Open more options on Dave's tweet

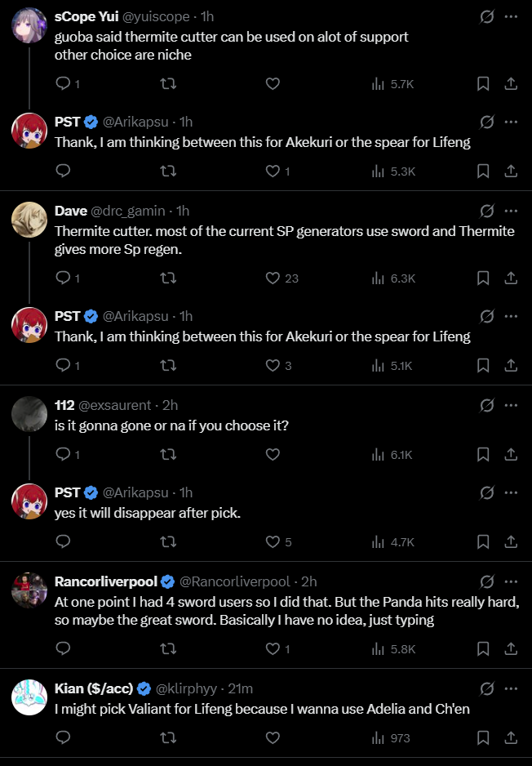511,211
